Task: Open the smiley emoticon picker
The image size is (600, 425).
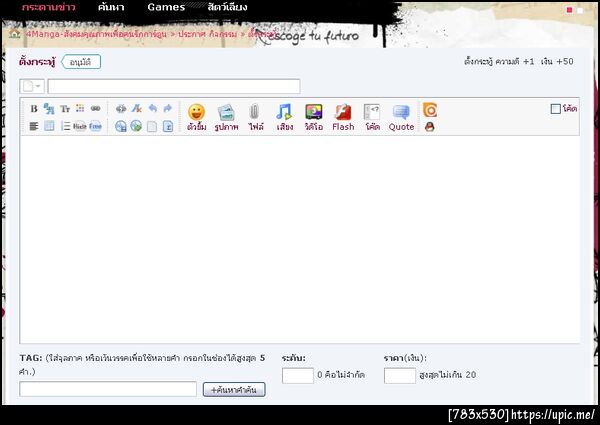Action: click(x=197, y=117)
